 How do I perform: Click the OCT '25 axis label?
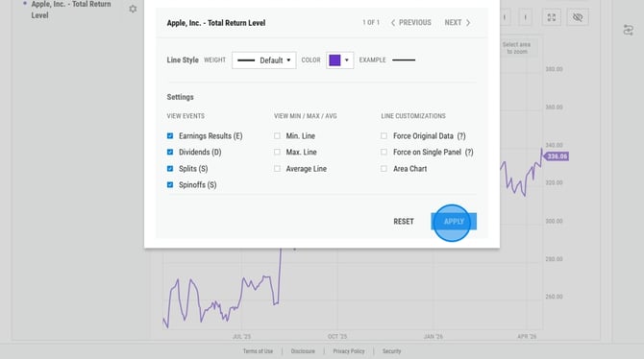[x=337, y=336]
